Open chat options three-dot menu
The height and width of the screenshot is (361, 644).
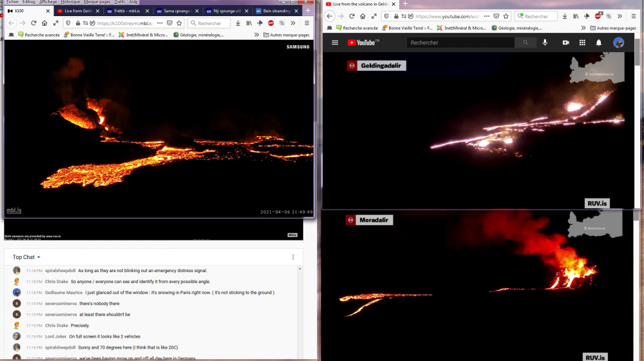293,257
